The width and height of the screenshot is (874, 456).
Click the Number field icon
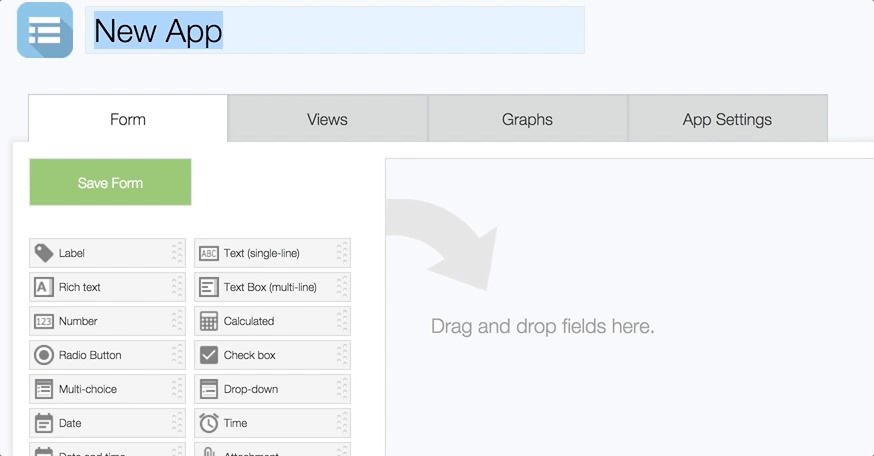coord(44,321)
